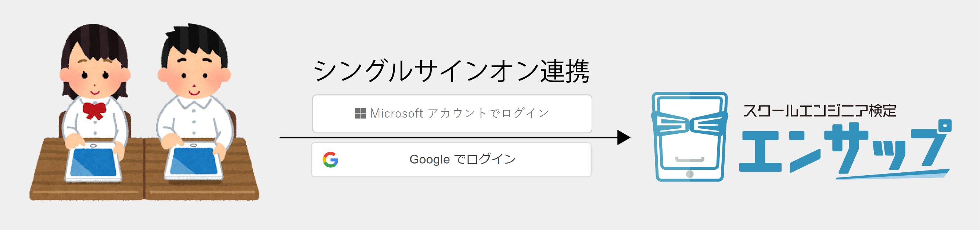Click the girl's red ribbon bow
This screenshot has height=230, width=980.
pos(94,110)
